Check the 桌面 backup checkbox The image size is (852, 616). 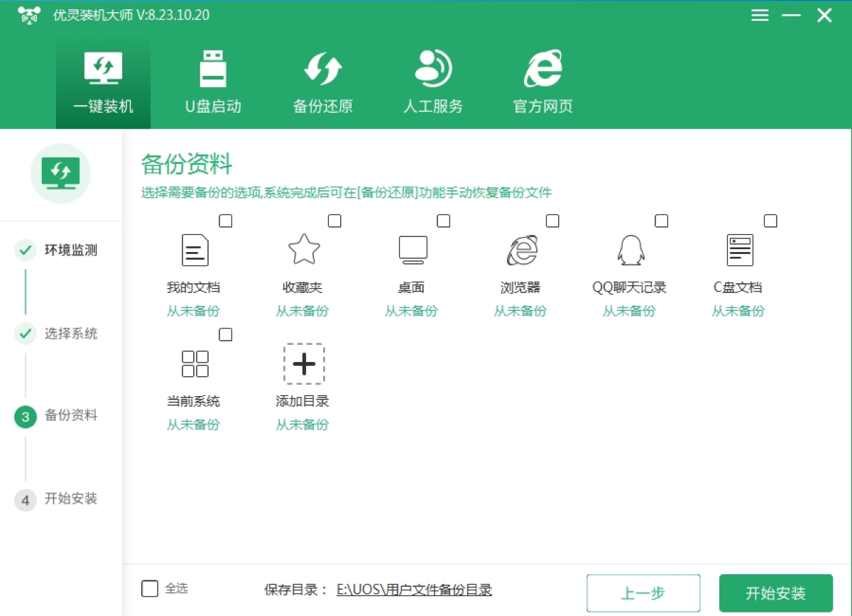pos(444,221)
